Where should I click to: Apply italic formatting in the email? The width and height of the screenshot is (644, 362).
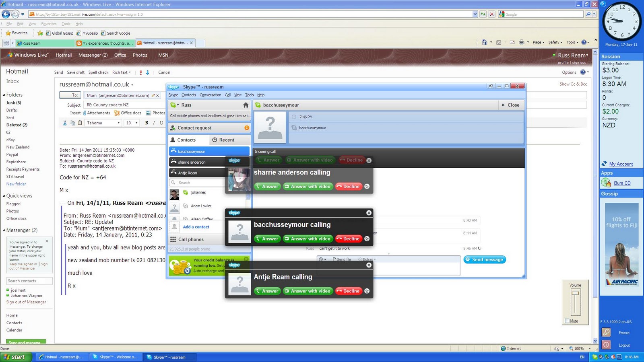click(x=154, y=123)
